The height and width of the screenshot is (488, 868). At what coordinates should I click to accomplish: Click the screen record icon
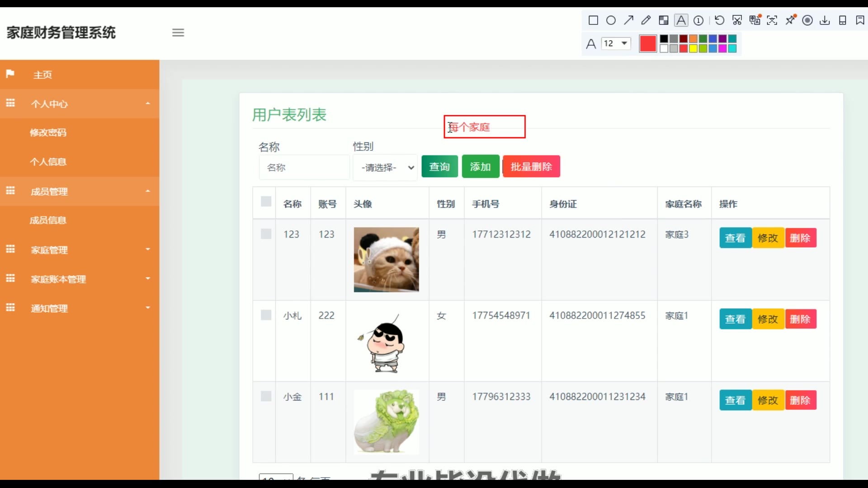pyautogui.click(x=807, y=20)
